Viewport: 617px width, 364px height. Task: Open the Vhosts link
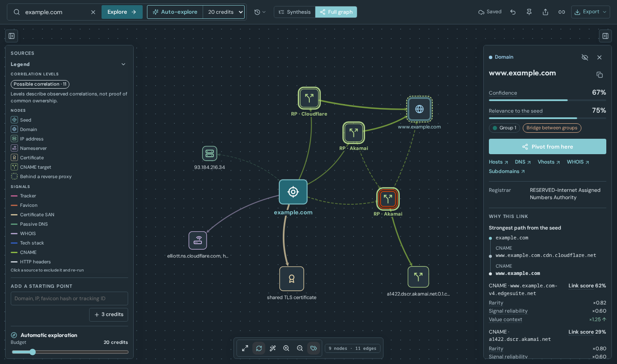tap(549, 162)
